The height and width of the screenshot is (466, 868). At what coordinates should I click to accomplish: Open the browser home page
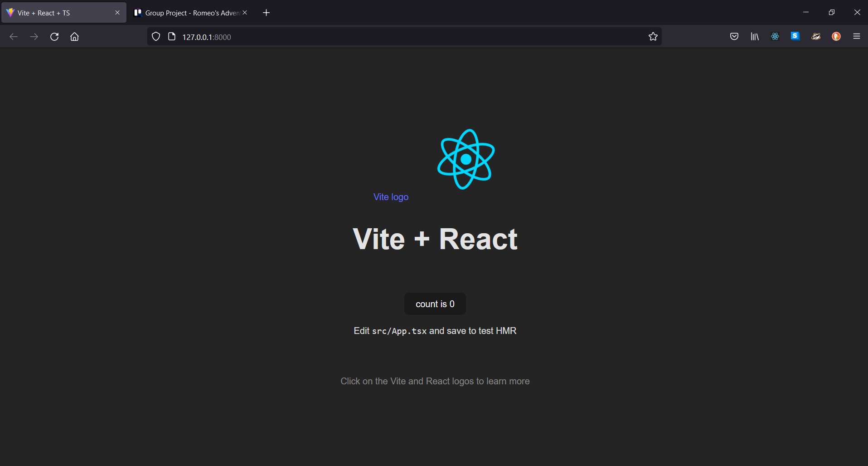(74, 37)
